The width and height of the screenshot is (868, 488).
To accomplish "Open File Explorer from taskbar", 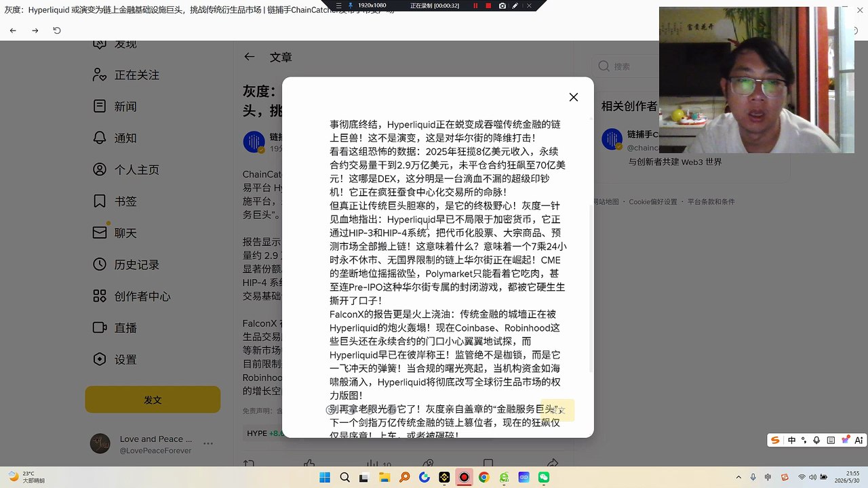I will 384,477.
